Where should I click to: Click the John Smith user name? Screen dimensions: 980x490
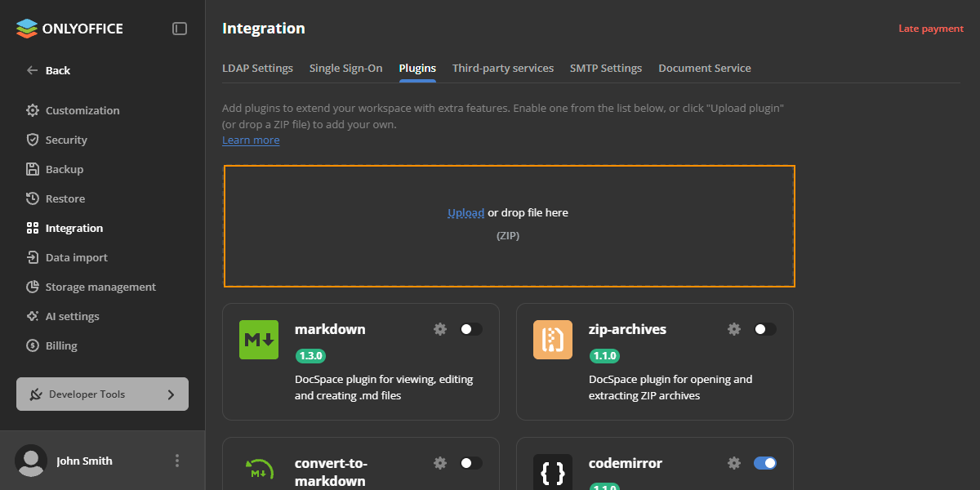click(x=85, y=461)
